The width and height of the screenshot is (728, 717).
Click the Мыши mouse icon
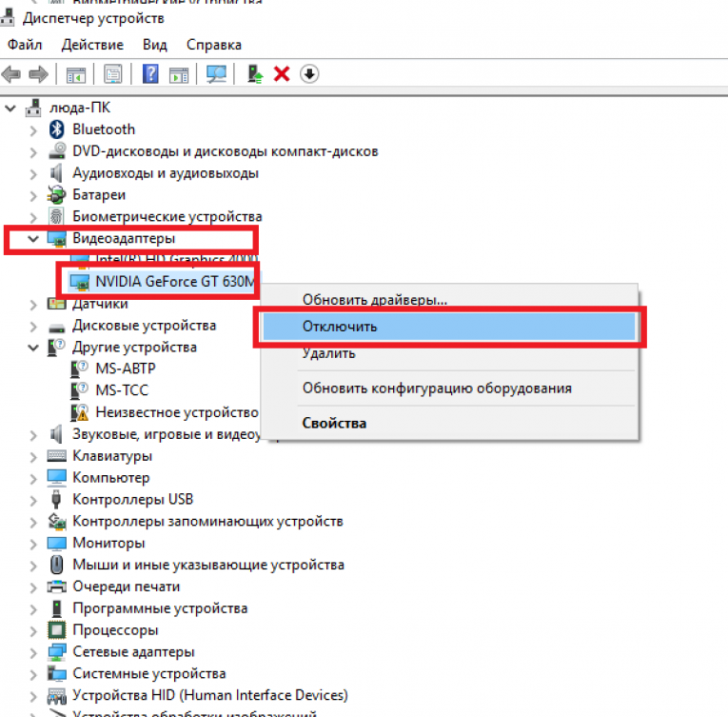56,565
